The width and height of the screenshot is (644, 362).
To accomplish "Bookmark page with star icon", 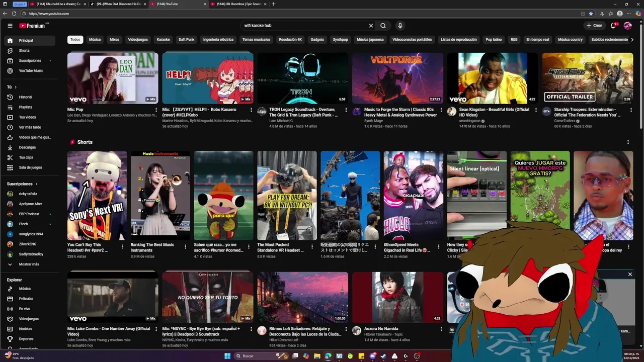I will click(591, 14).
